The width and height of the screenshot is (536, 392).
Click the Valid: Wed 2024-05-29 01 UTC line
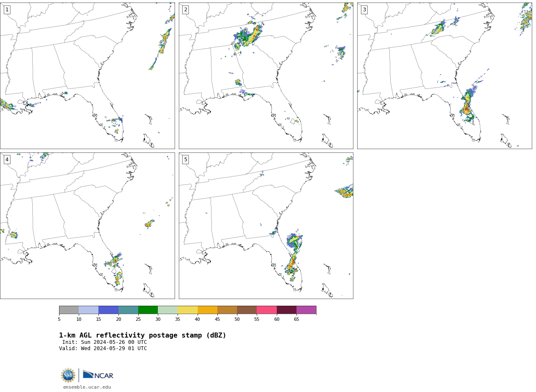(103, 348)
